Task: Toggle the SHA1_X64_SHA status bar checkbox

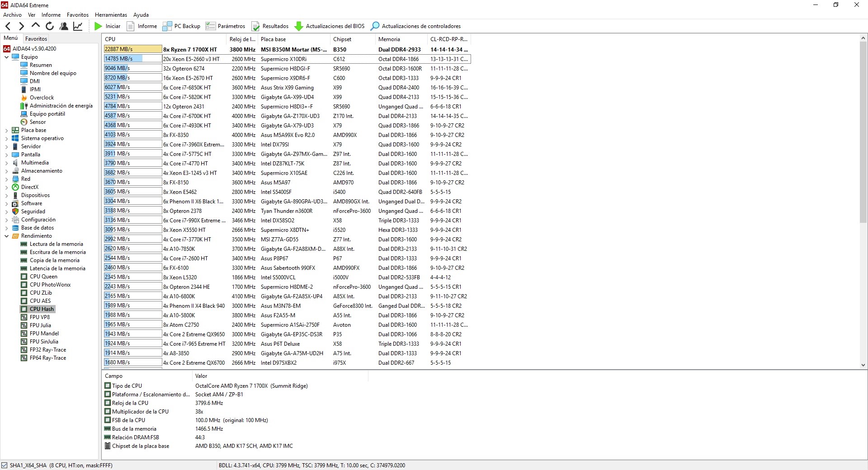Action: tap(5, 465)
